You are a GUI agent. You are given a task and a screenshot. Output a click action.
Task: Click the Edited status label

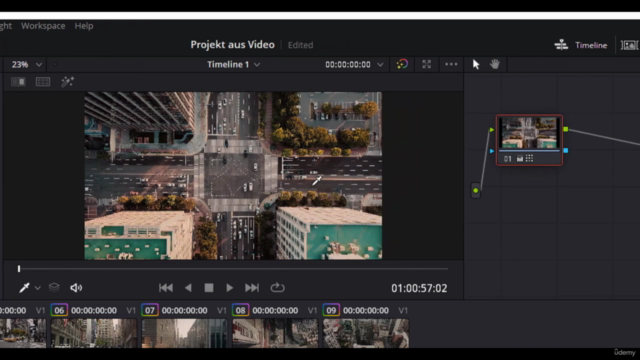point(300,45)
